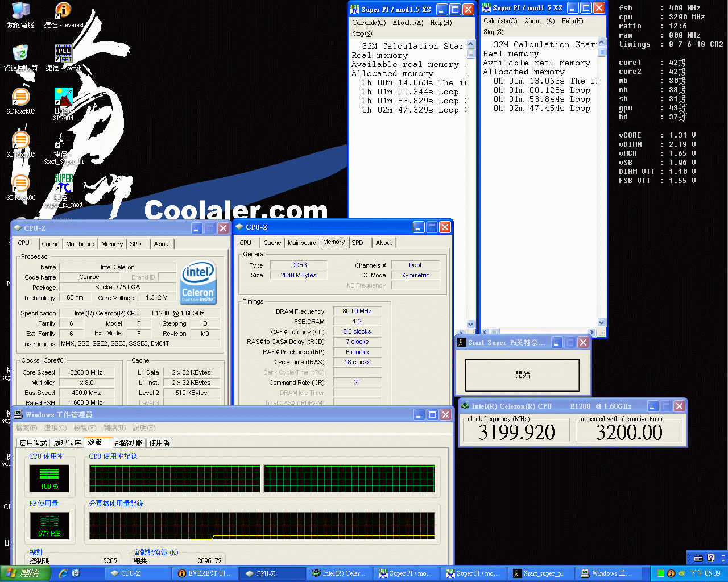Screen dimensions: 728x582
Task: Click the title-bar icon of Windows 工作管理員
Action: [18, 415]
